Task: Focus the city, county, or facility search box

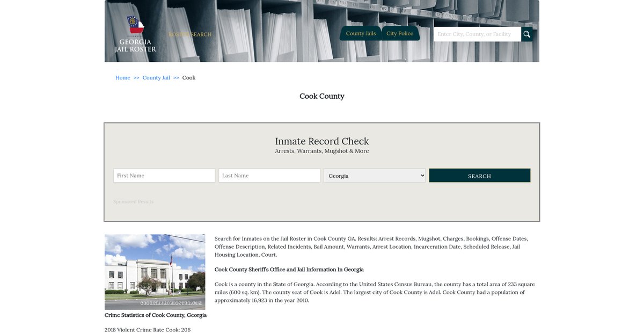Action: pyautogui.click(x=477, y=34)
